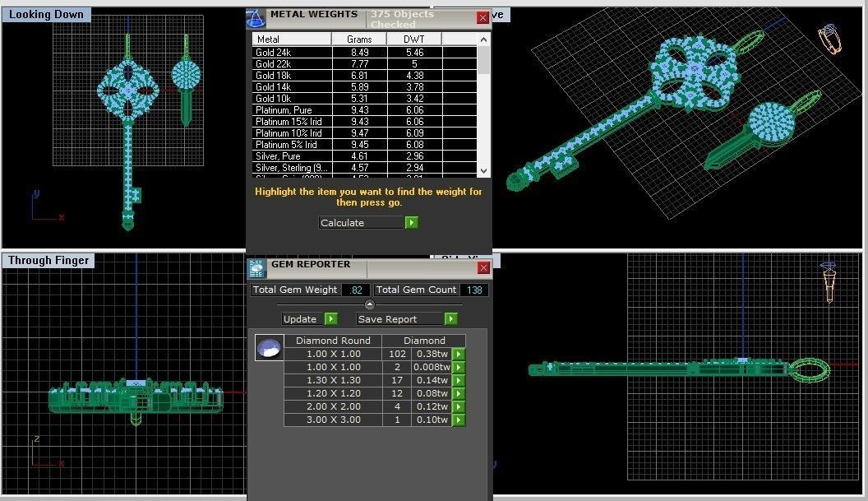Click the ring icon in the perspective viewport
The height and width of the screenshot is (501, 868).
pyautogui.click(x=830, y=39)
